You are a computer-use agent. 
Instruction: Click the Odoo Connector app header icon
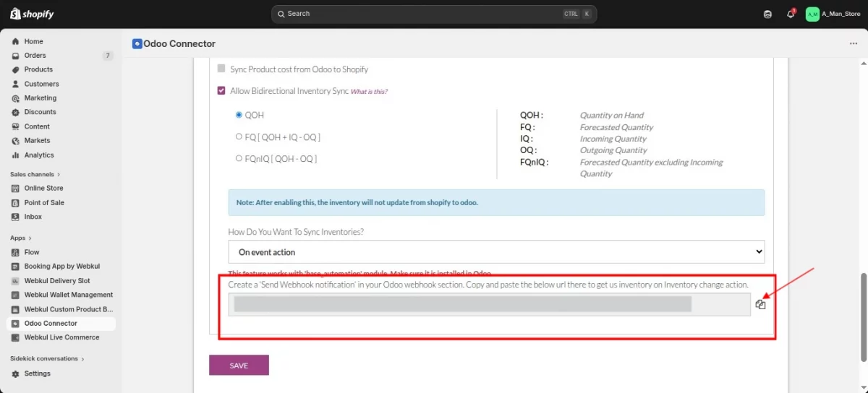(x=137, y=44)
